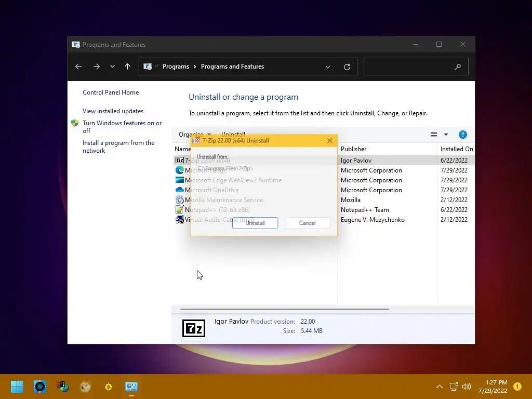532x399 pixels.
Task: Expand the address bar history dropdown
Action: tap(328, 67)
